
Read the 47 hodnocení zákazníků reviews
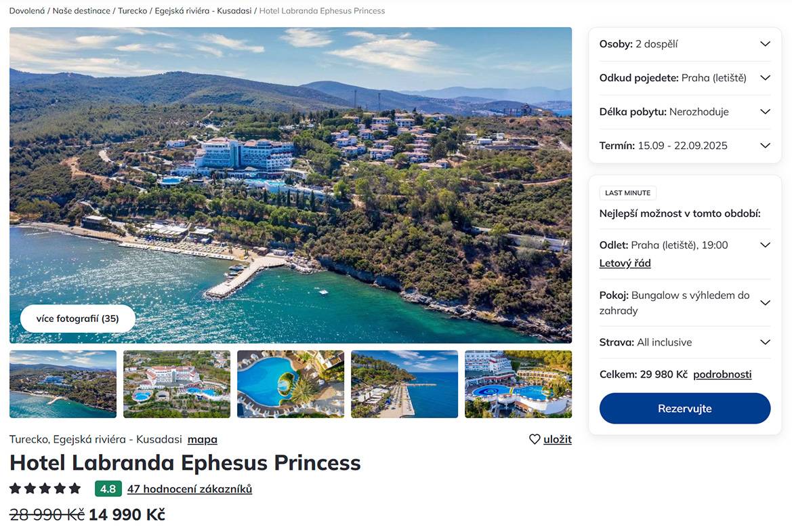click(190, 489)
